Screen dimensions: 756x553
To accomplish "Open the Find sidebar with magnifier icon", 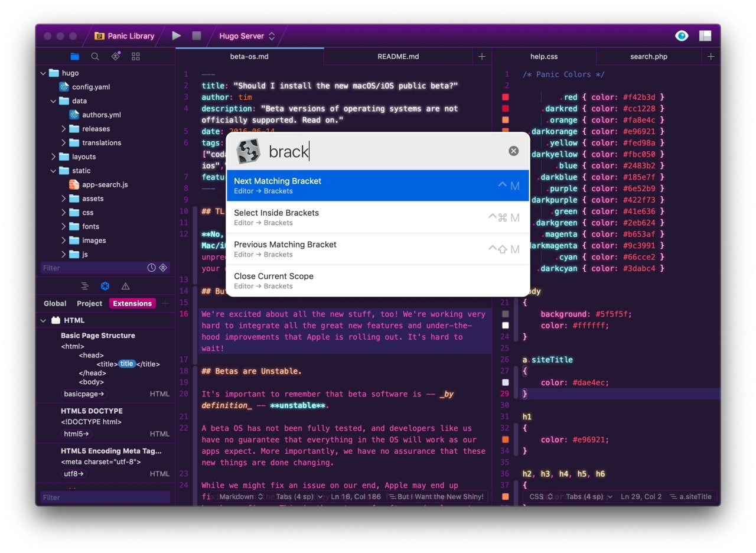I will (x=94, y=56).
